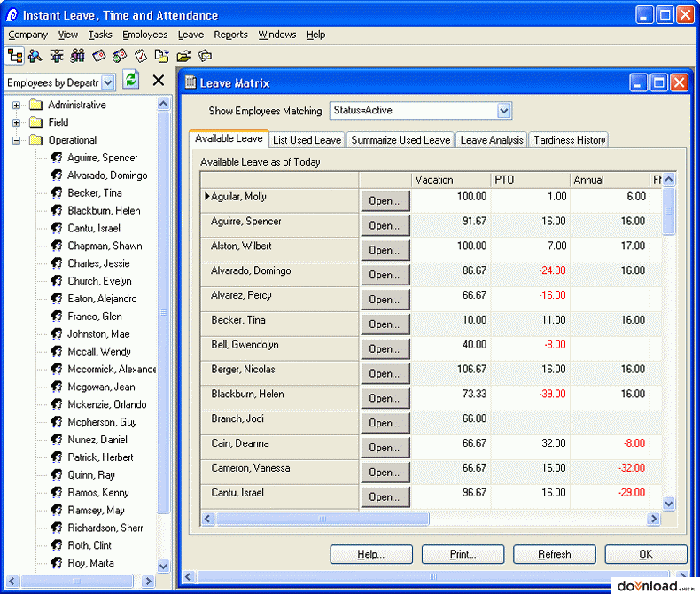
Task: Close the employee sidebar with the X
Action: tap(159, 81)
